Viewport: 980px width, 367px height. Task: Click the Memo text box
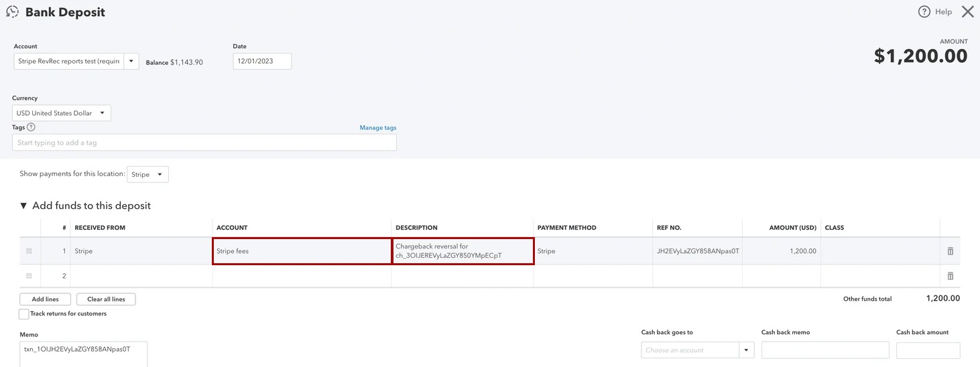click(x=83, y=354)
